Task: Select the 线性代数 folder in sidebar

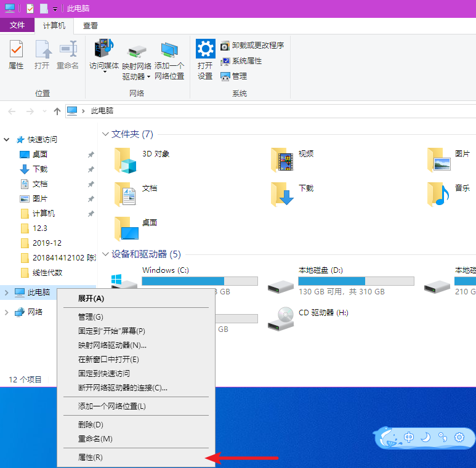Action: click(x=48, y=273)
